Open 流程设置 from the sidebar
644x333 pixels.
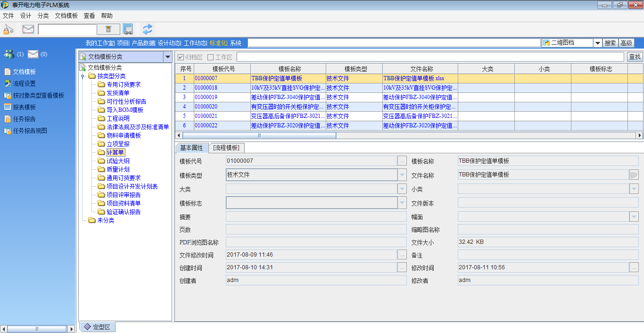[x=24, y=83]
